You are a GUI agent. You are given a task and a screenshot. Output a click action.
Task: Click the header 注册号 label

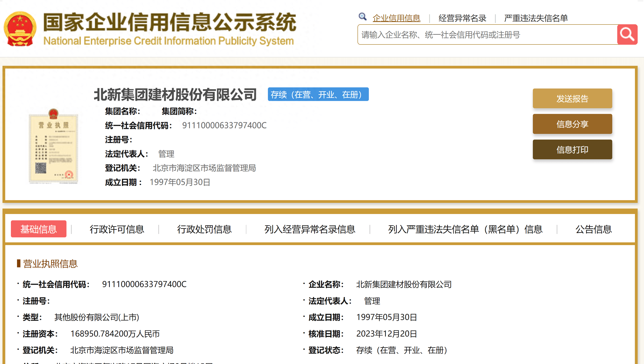[118, 139]
